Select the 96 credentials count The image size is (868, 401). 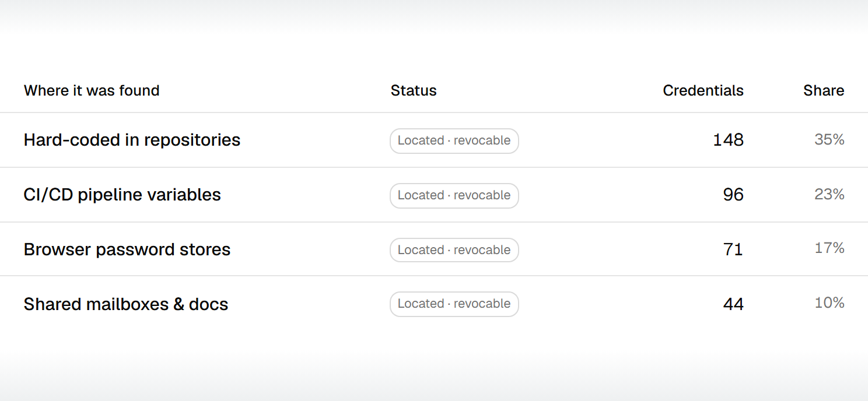pyautogui.click(x=733, y=195)
